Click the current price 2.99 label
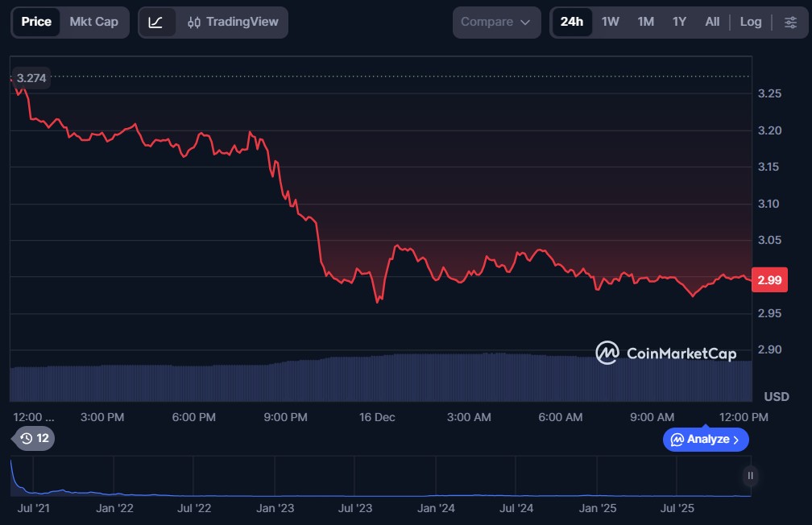Image resolution: width=812 pixels, height=525 pixels. [x=768, y=279]
